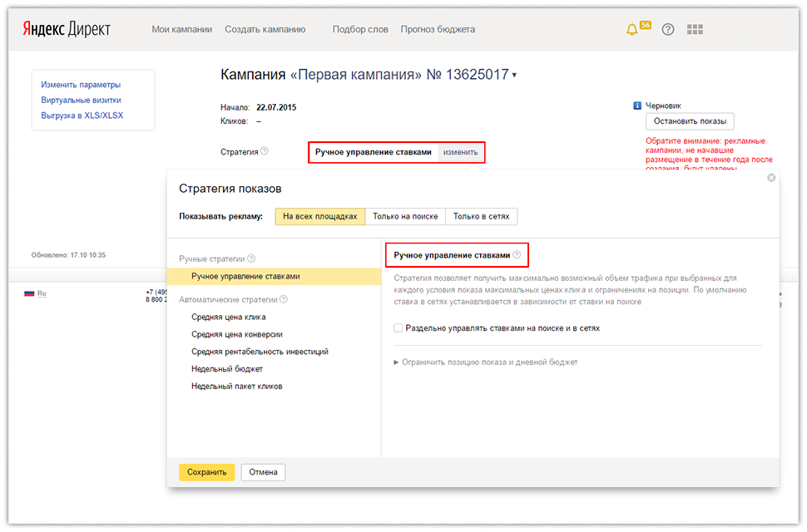Click the Яндекс Директ logo
The width and height of the screenshot is (807, 532).
[x=67, y=29]
